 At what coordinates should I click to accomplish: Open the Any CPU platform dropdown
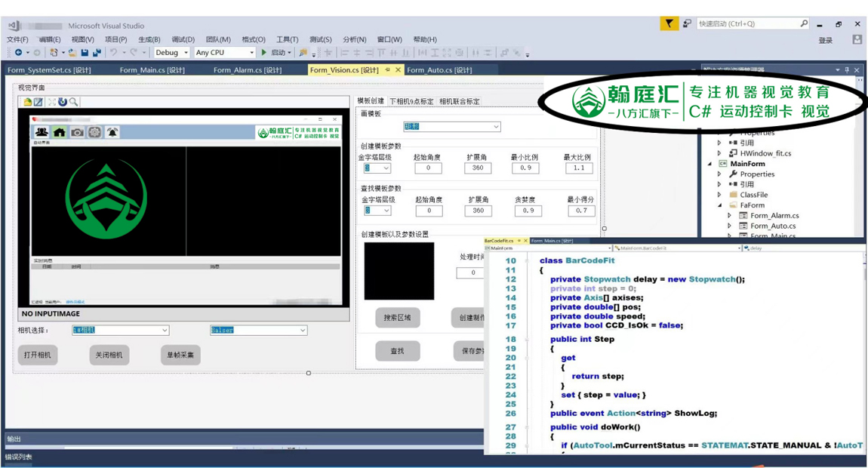tap(224, 53)
